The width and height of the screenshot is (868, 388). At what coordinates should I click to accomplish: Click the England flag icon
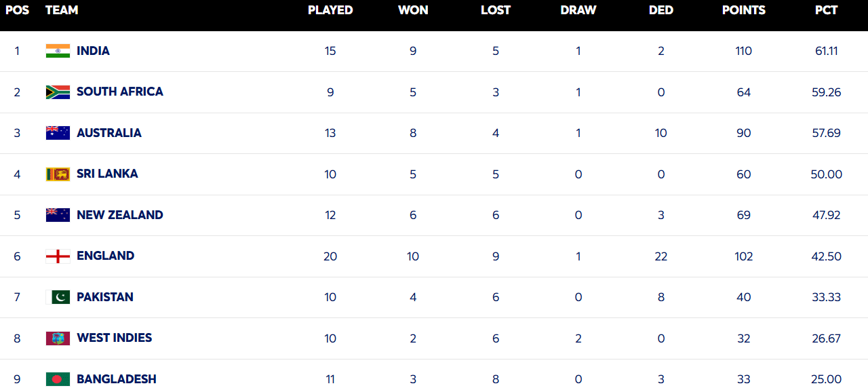click(58, 256)
